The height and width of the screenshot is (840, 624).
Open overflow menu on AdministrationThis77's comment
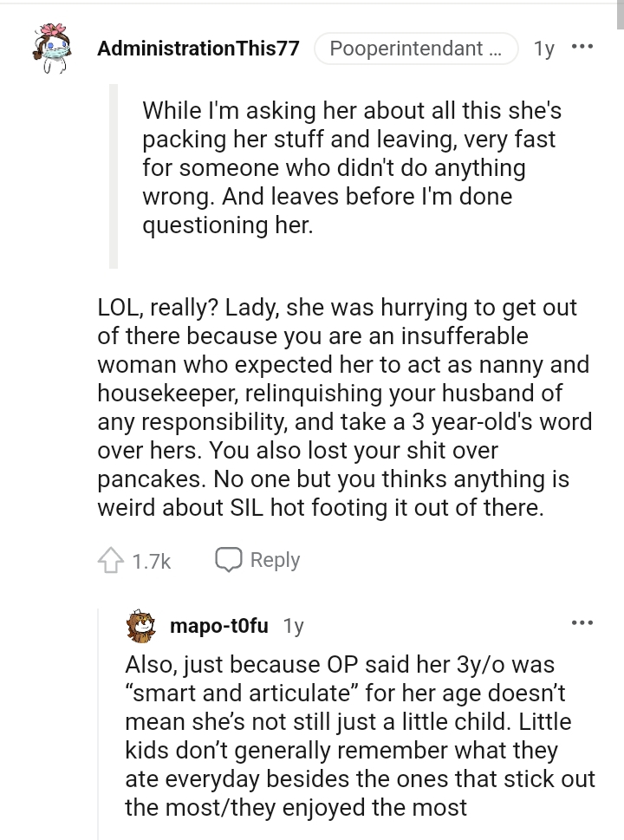coord(583,48)
